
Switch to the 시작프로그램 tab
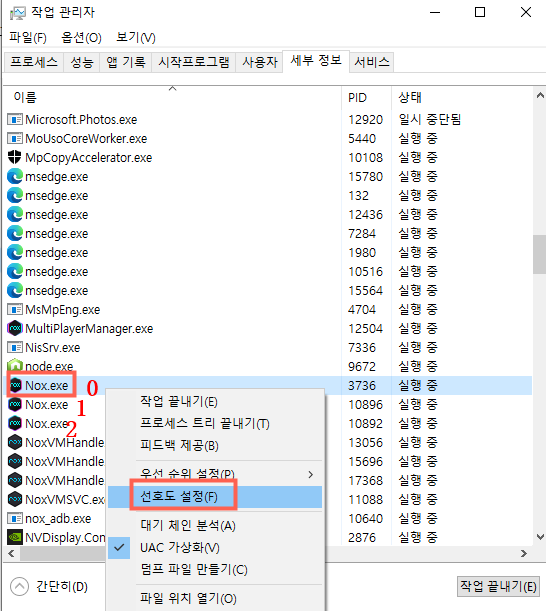194,62
